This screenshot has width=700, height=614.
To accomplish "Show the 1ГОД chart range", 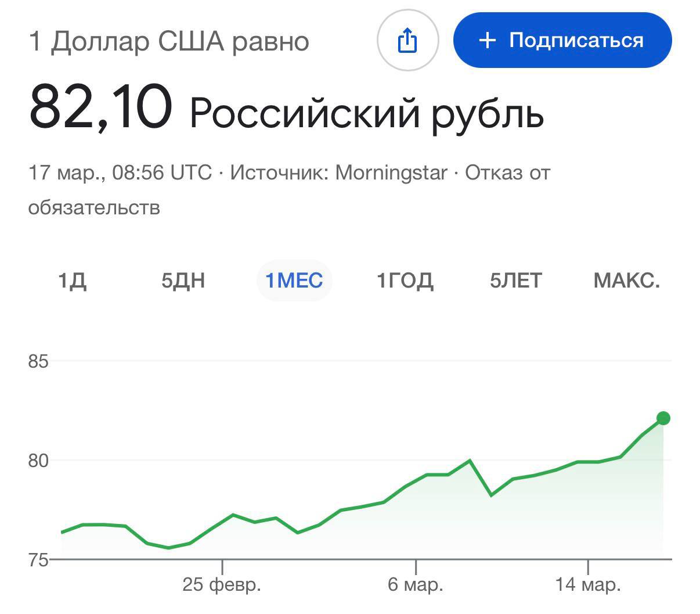I will coord(405,281).
